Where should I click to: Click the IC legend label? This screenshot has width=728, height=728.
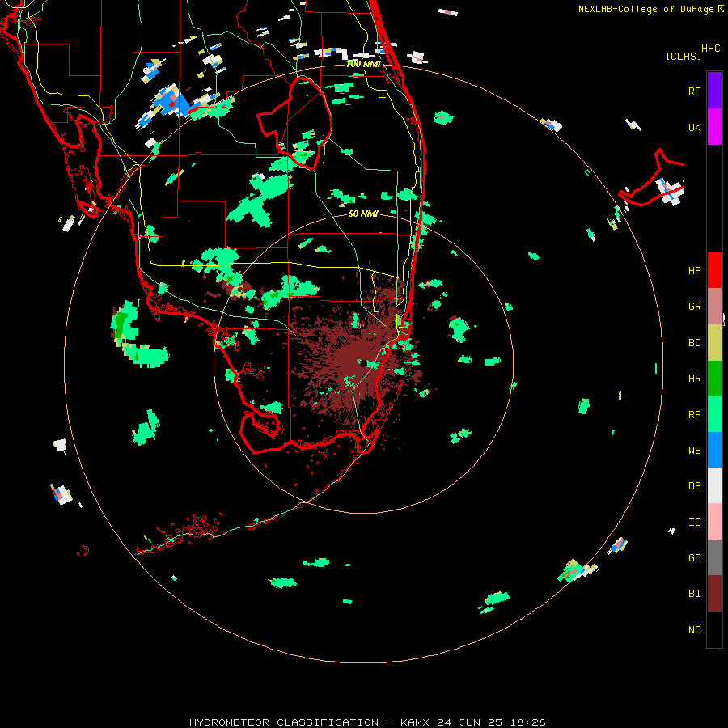(694, 523)
